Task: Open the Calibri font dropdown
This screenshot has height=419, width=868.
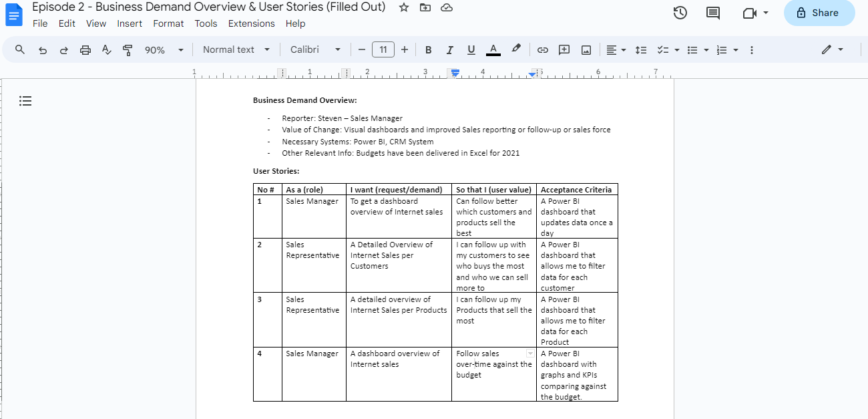Action: coord(315,50)
